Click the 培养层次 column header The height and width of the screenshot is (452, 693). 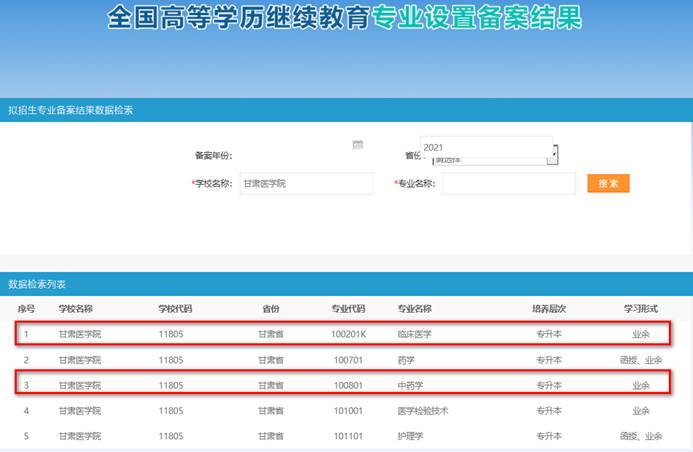549,309
